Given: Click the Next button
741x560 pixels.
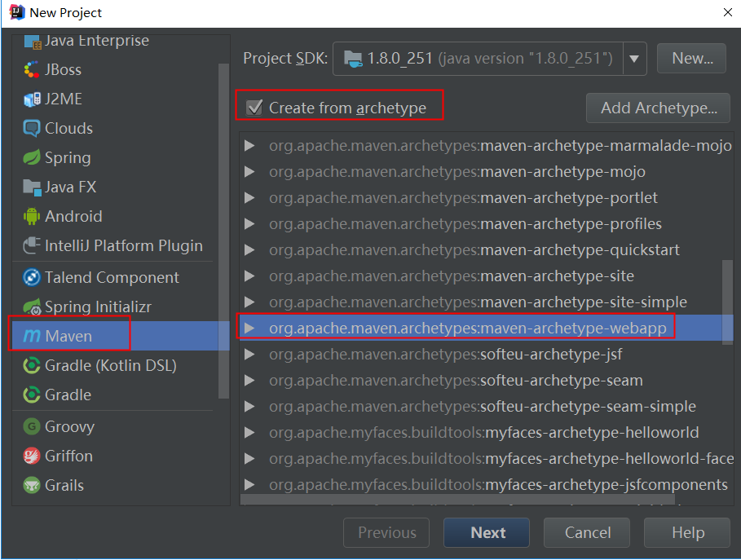Looking at the screenshot, I should click(487, 532).
